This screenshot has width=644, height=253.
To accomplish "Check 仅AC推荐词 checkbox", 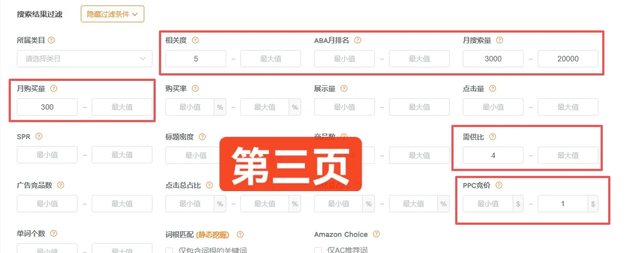I will [318, 250].
